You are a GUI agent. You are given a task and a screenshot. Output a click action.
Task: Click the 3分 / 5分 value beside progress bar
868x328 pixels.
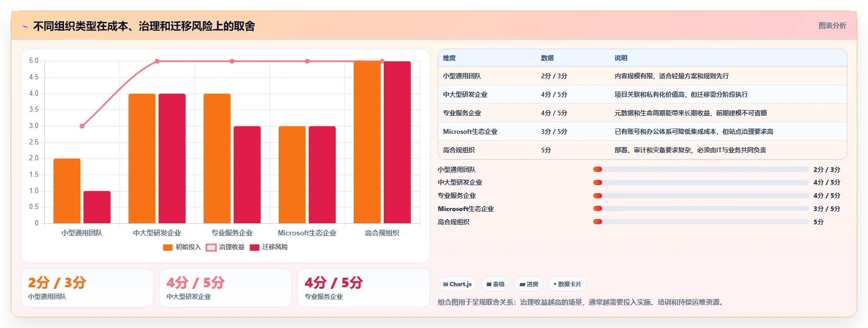[x=827, y=209]
